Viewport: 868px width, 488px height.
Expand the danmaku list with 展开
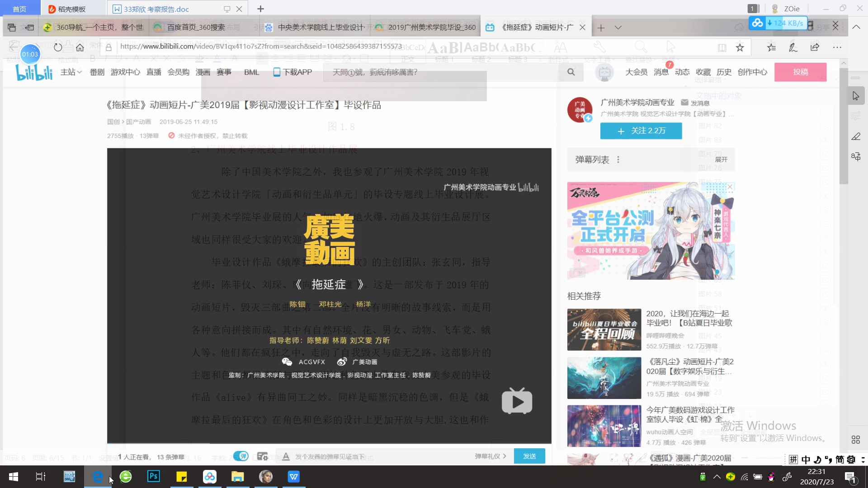click(x=721, y=160)
